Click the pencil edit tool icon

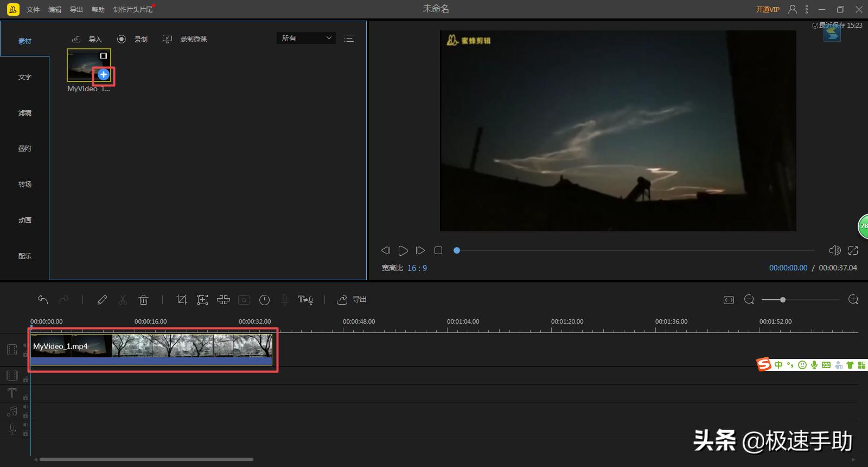coord(102,300)
